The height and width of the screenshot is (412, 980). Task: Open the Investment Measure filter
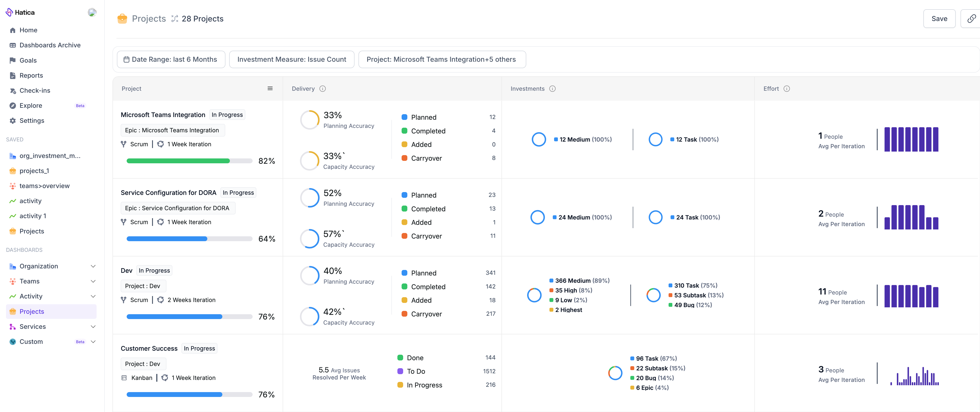point(291,59)
